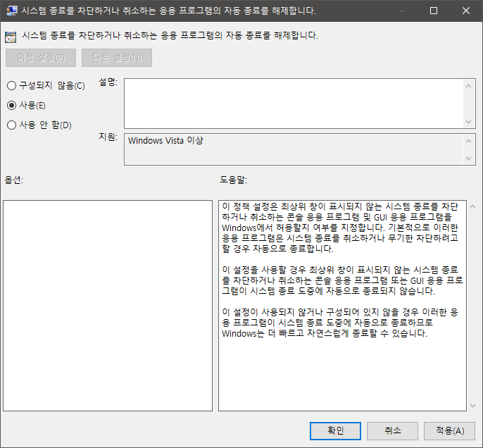Click the 지원 box scroll down arrow

(x=468, y=158)
